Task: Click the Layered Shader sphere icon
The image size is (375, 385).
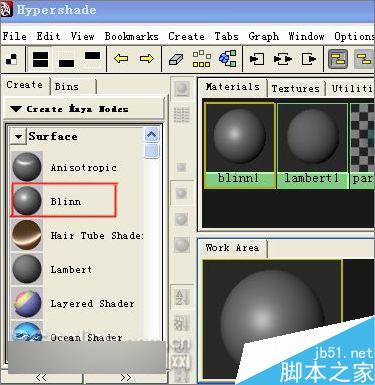Action: point(27,303)
